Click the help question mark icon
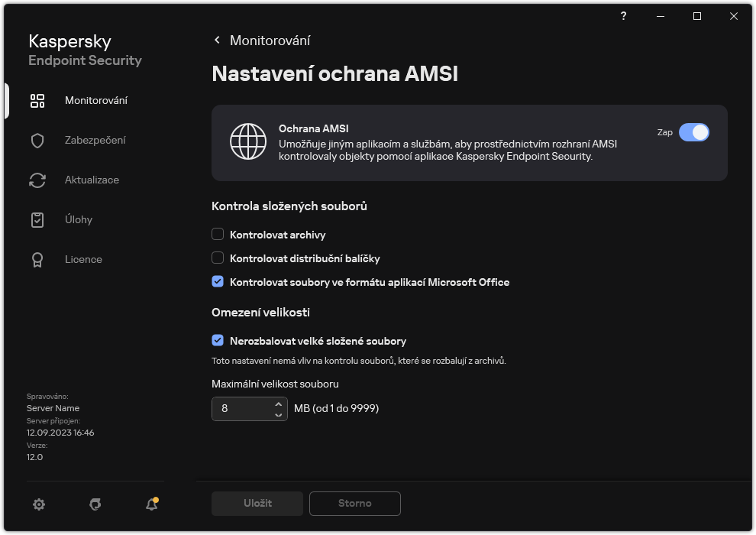The image size is (756, 535). tap(624, 16)
